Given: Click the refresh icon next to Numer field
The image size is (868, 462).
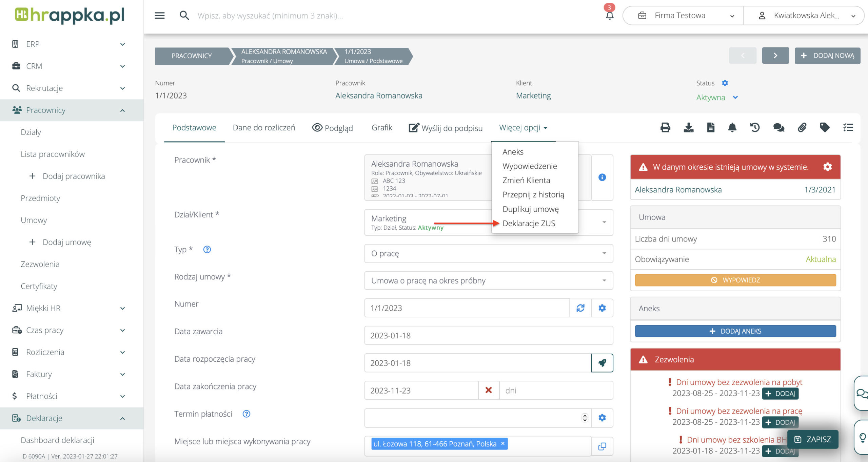Looking at the screenshot, I should pyautogui.click(x=580, y=308).
